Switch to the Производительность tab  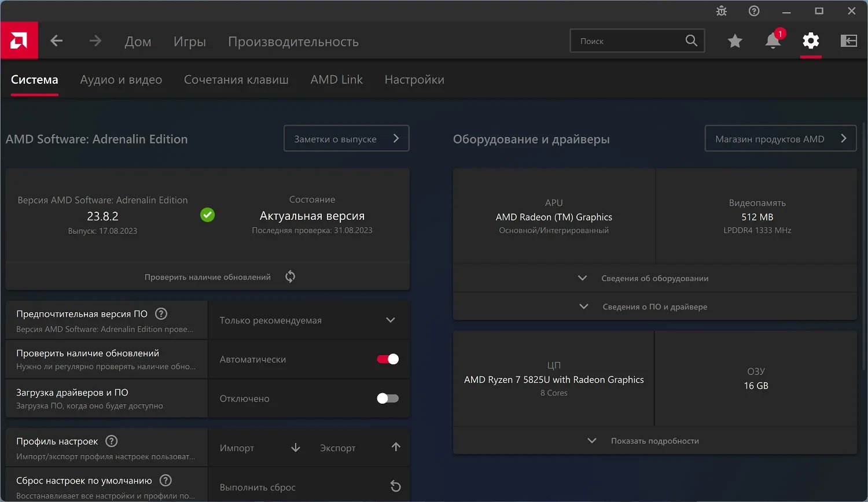pos(293,41)
